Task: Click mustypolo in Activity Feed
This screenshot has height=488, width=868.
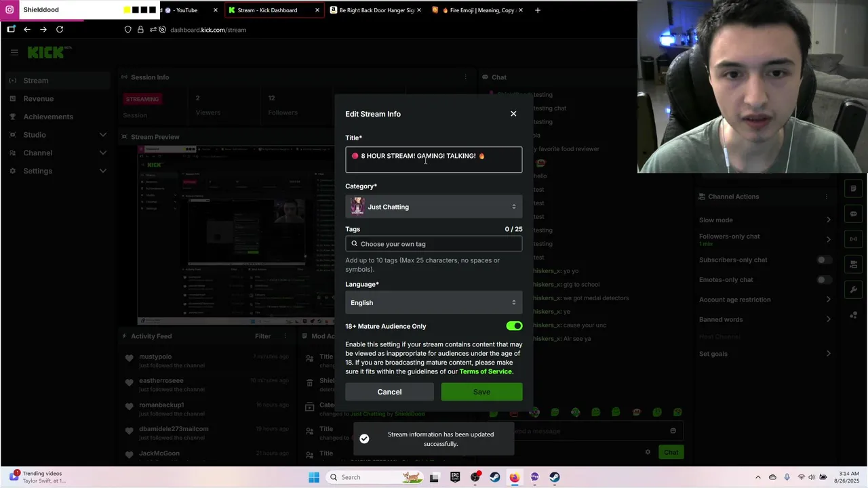Action: [x=155, y=357]
